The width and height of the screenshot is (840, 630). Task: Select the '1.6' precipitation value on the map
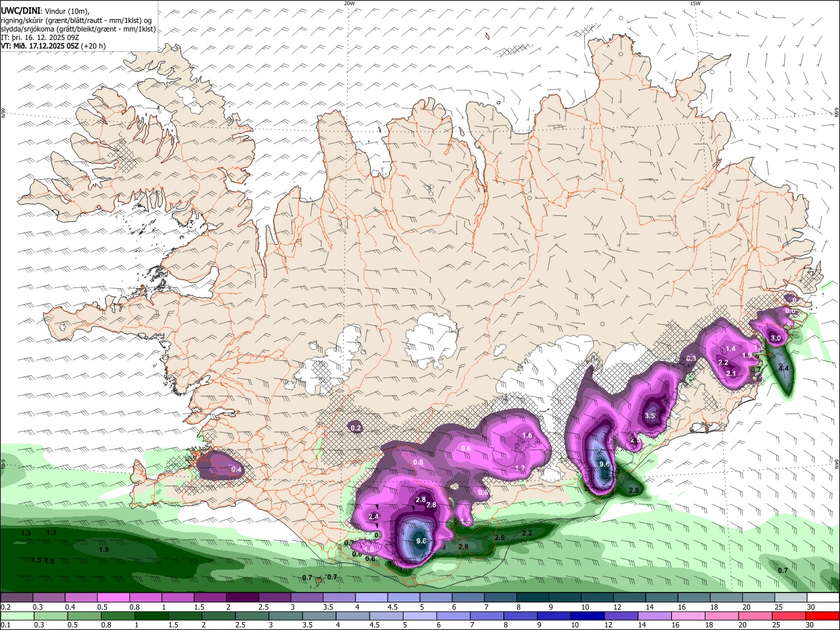(527, 436)
